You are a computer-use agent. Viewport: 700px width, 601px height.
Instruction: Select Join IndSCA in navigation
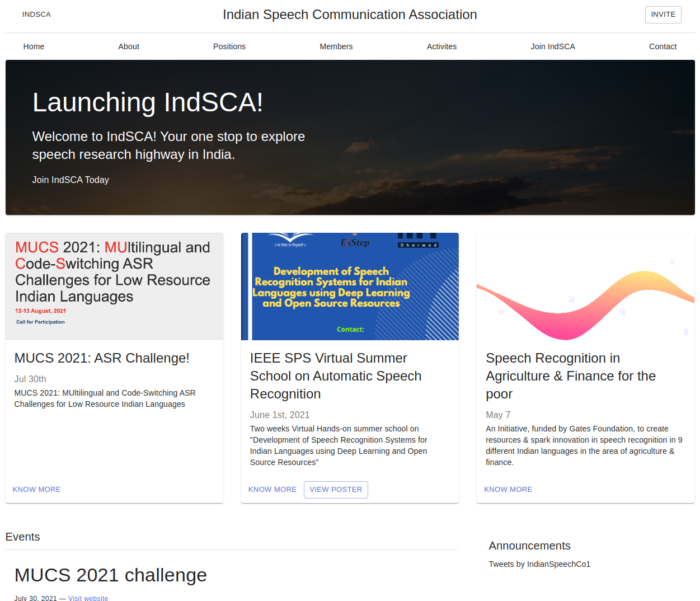552,46
